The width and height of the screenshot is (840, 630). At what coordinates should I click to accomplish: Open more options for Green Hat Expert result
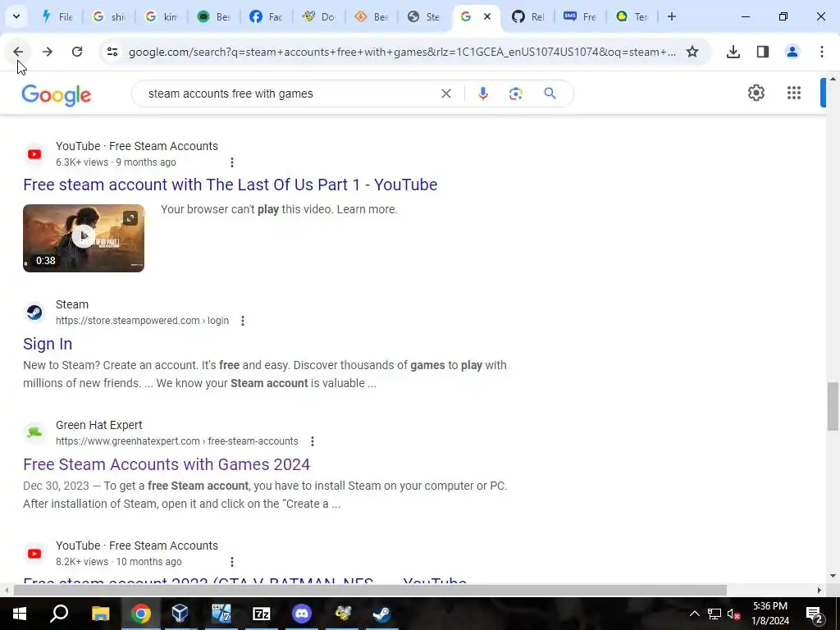[x=313, y=441]
